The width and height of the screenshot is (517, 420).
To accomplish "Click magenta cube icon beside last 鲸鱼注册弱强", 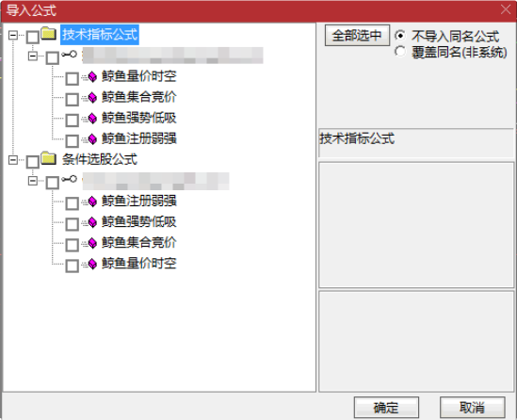I will click(x=92, y=202).
